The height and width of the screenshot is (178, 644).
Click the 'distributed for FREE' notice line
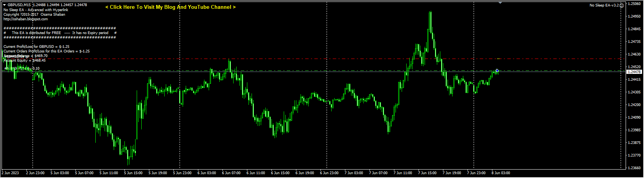tap(60, 33)
